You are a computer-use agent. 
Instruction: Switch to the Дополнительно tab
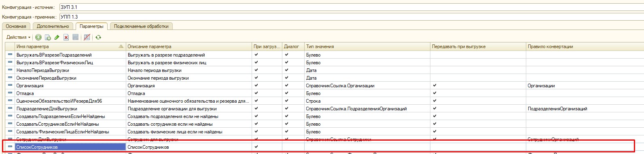pos(53,26)
